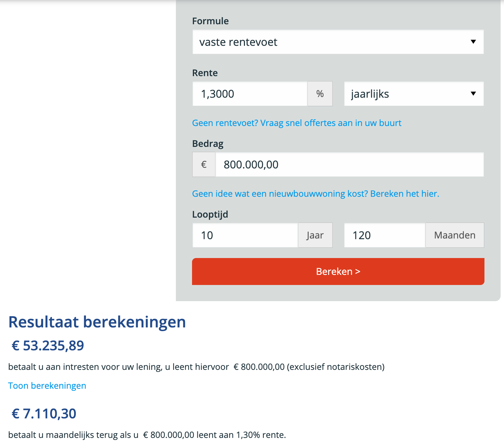Open the Formule dropdown showing vaste rentevoet
Viewport: 504px width, 446px height.
point(338,42)
